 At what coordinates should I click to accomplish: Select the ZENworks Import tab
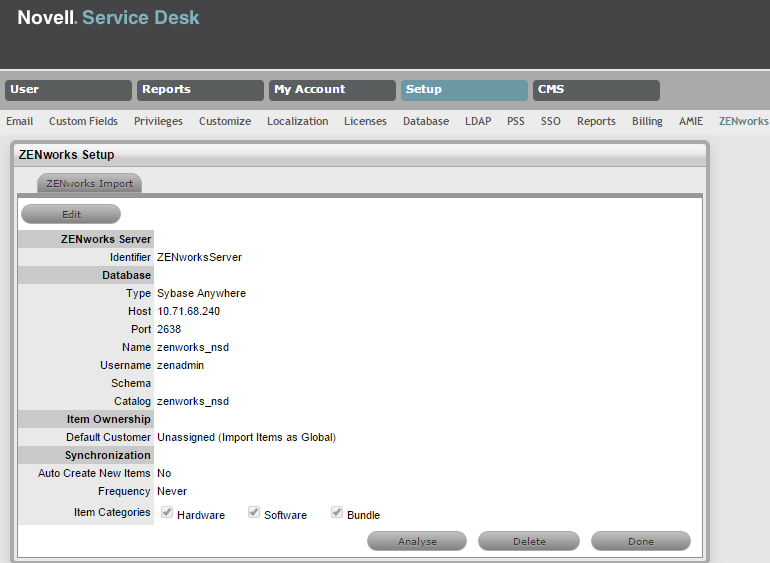click(x=89, y=184)
